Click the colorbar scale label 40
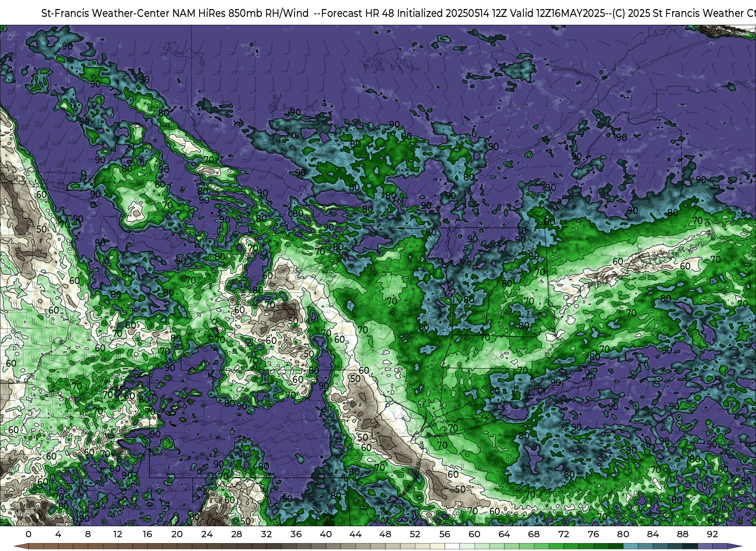This screenshot has width=756, height=551. pos(326,534)
